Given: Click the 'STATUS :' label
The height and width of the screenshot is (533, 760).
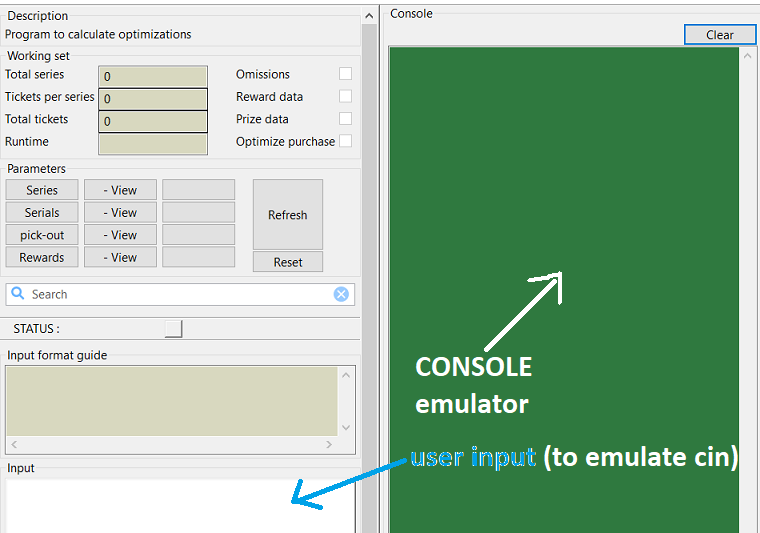Looking at the screenshot, I should click(37, 329).
